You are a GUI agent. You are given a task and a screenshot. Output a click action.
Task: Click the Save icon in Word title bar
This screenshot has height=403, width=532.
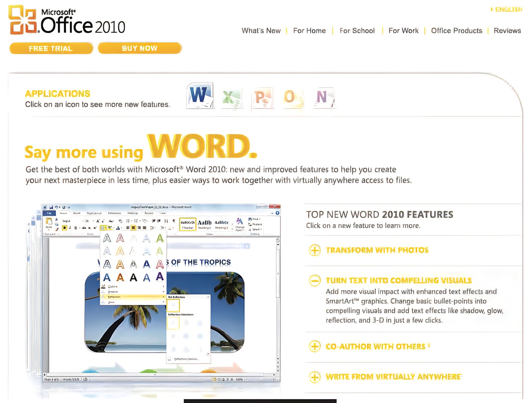51,207
